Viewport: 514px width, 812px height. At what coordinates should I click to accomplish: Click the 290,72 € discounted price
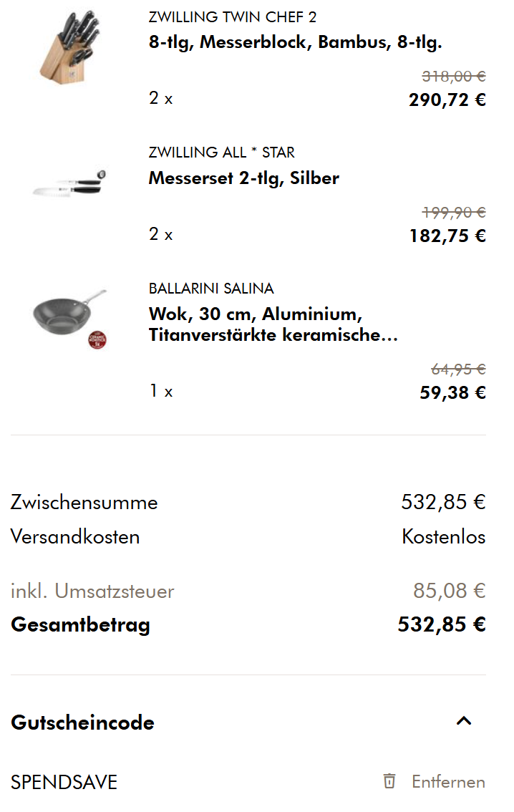(447, 100)
